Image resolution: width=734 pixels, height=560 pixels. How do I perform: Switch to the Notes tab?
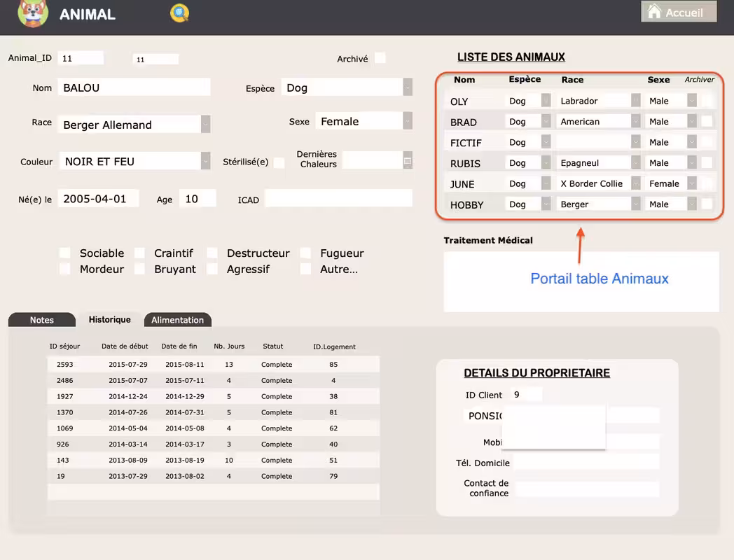(41, 320)
